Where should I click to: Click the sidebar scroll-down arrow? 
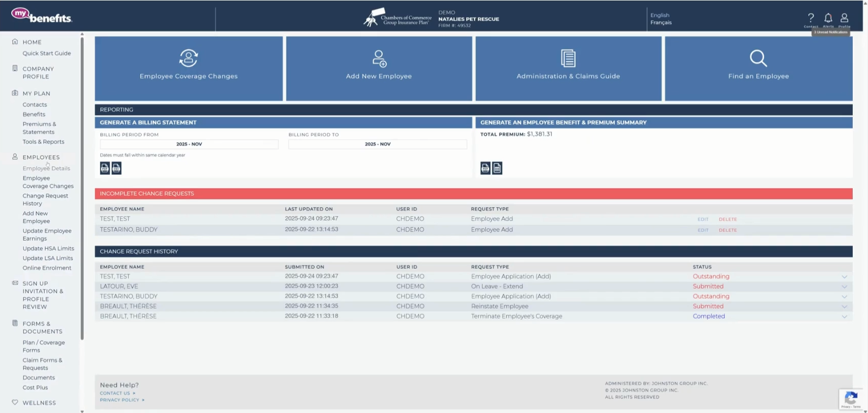(x=82, y=411)
